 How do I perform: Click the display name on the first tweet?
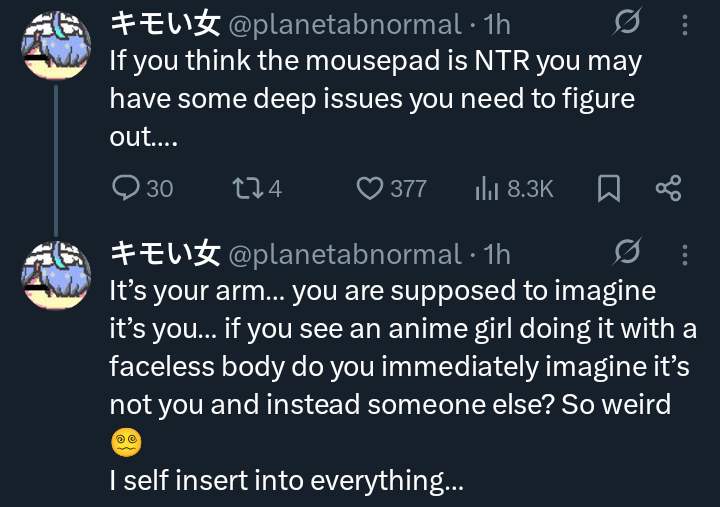pos(163,24)
